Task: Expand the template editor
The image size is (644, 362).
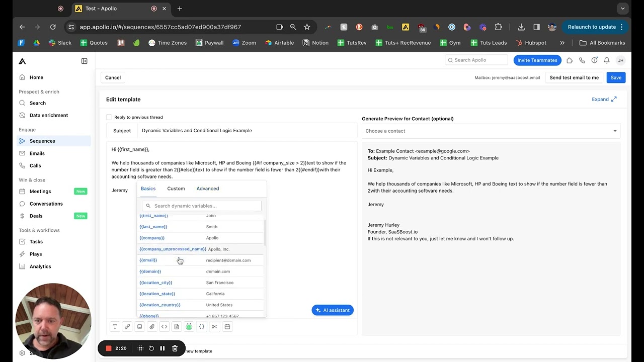Action: point(604,100)
